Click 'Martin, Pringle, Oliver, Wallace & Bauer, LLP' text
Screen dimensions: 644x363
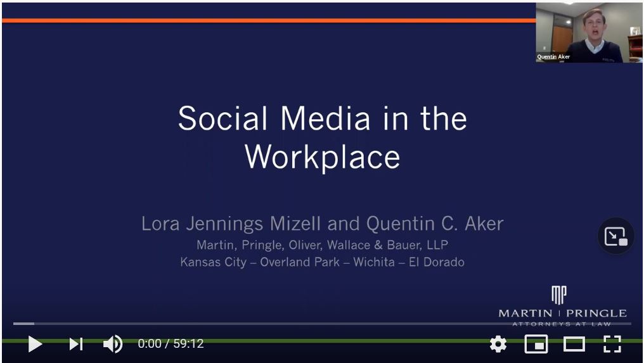pos(323,245)
